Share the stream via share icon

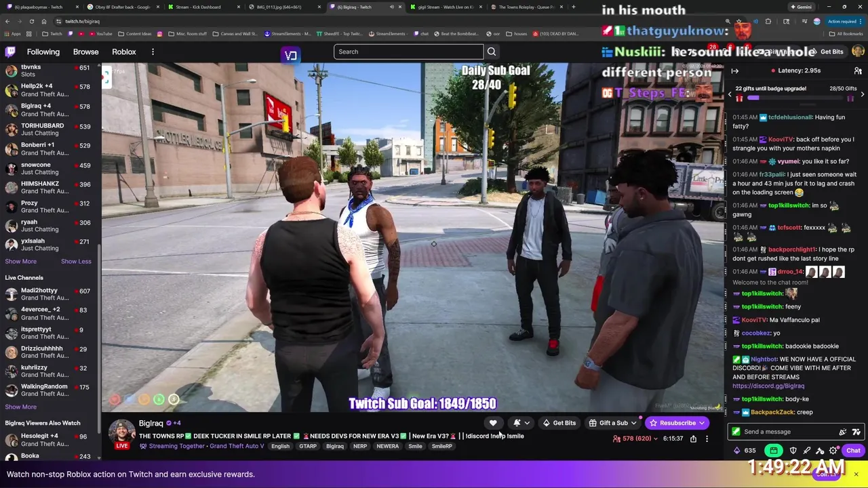click(693, 439)
